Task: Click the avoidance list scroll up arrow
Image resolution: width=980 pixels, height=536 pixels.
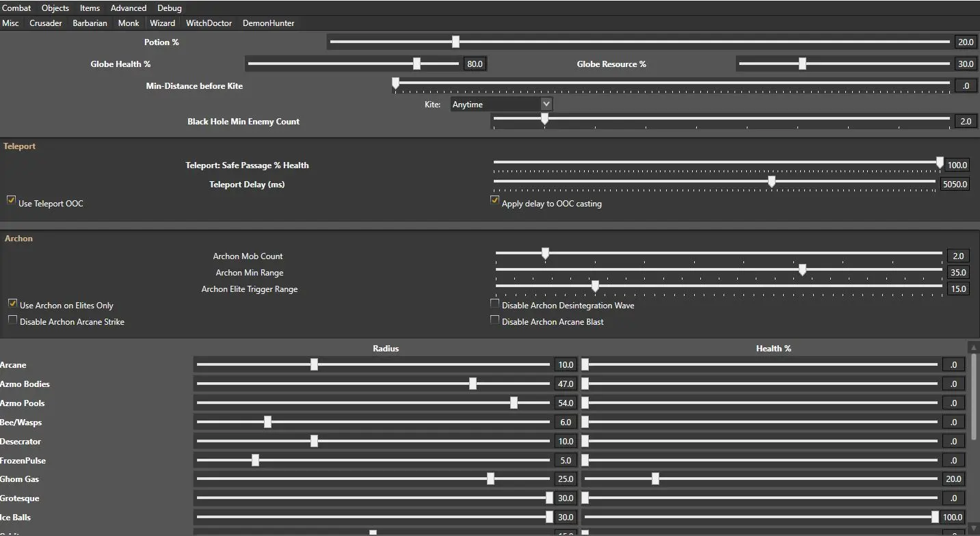Action: coord(973,347)
